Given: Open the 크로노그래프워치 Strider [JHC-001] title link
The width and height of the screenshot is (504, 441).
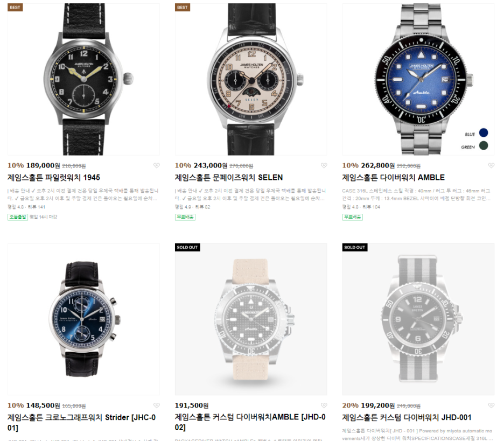Looking at the screenshot, I should pyautogui.click(x=82, y=422).
